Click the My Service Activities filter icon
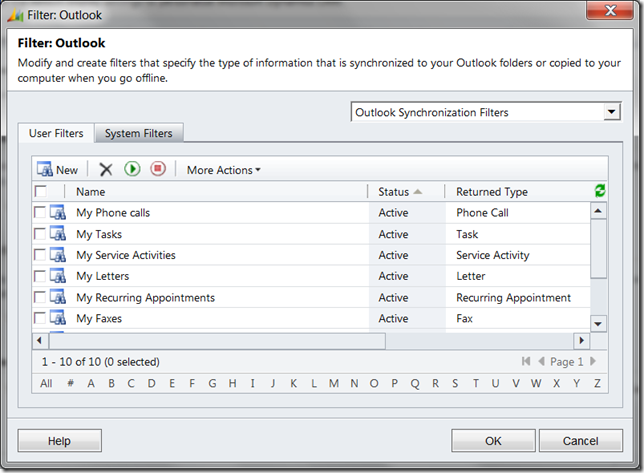 click(x=58, y=255)
